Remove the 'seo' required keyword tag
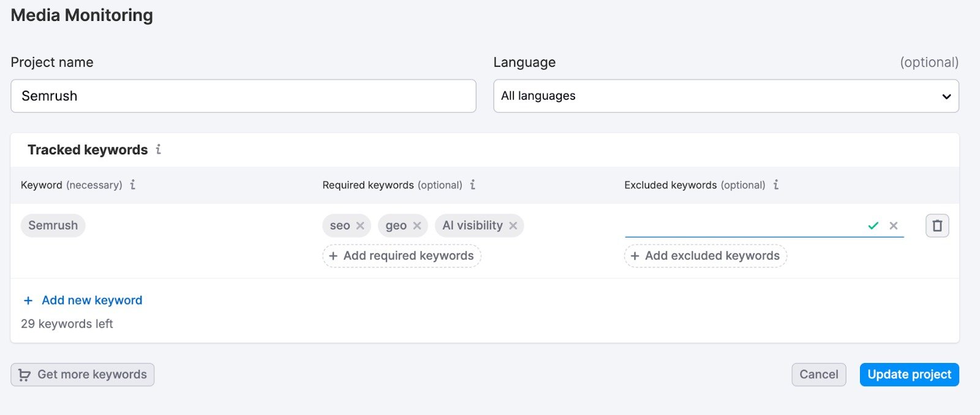The width and height of the screenshot is (980, 415). (x=360, y=226)
